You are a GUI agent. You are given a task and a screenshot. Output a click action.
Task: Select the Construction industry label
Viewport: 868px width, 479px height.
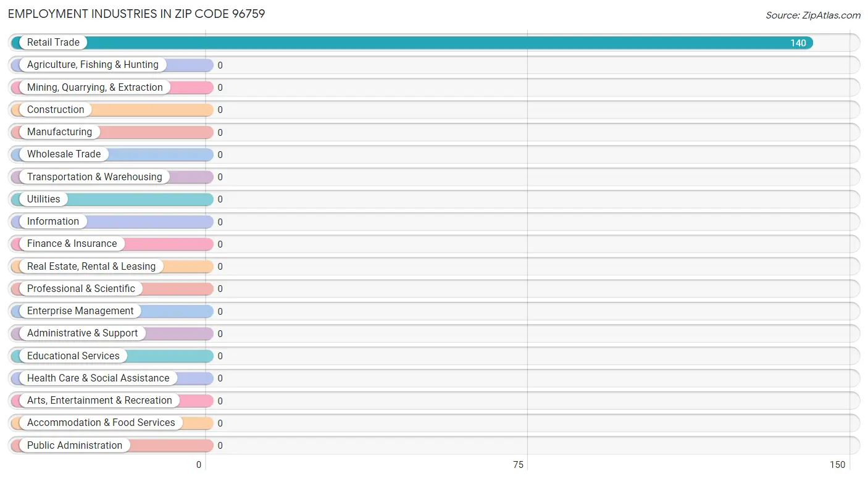click(x=56, y=110)
